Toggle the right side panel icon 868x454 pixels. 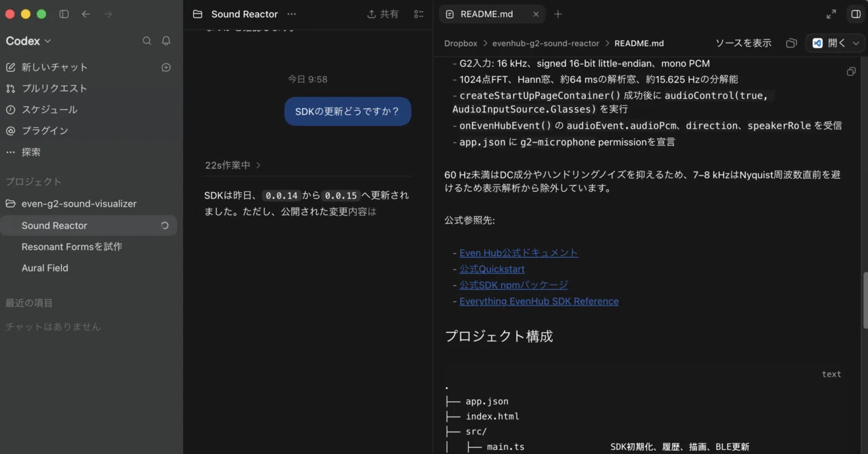(x=855, y=14)
